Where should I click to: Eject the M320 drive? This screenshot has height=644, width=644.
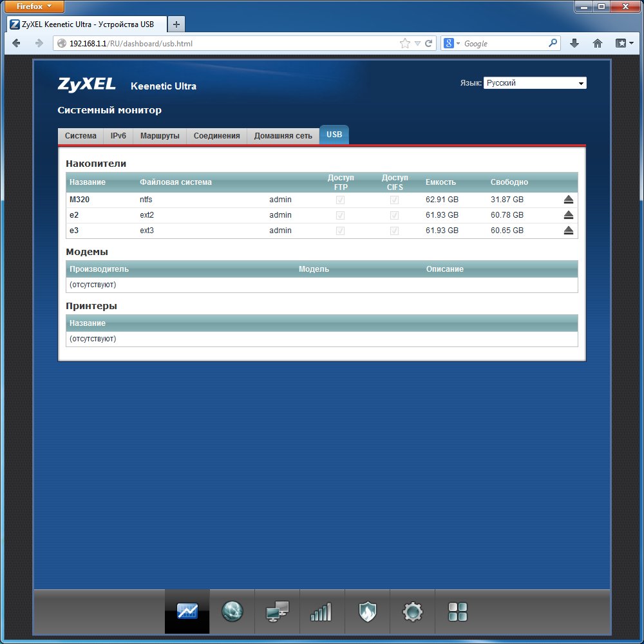coord(569,200)
